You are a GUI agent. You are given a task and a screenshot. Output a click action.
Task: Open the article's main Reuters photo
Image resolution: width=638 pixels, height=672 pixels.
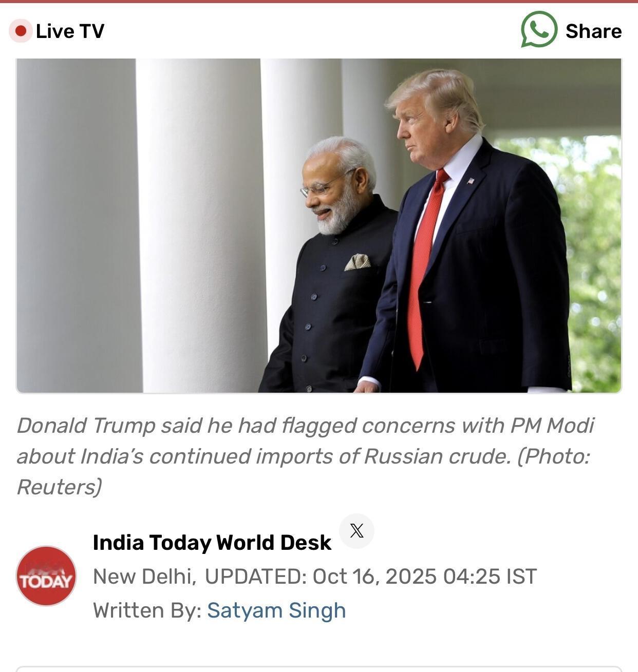point(319,226)
